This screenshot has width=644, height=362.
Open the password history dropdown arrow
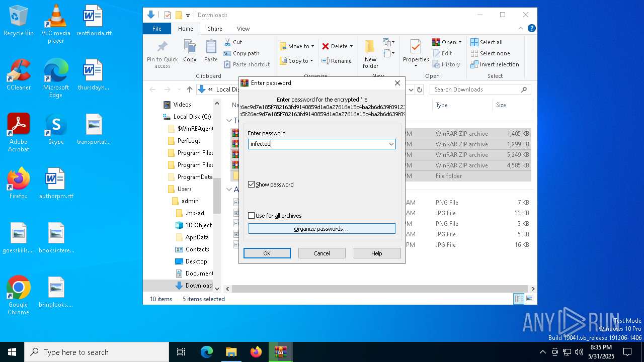391,144
